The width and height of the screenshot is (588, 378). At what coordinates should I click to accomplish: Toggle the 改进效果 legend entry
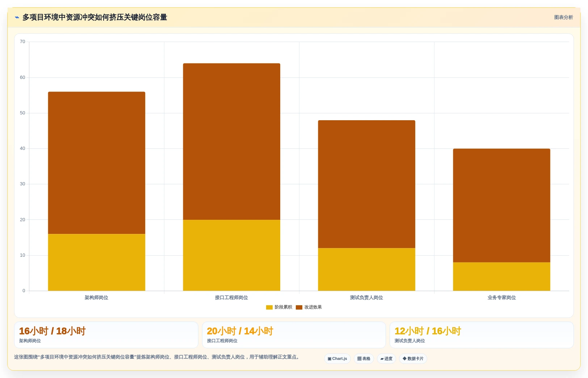(309, 307)
